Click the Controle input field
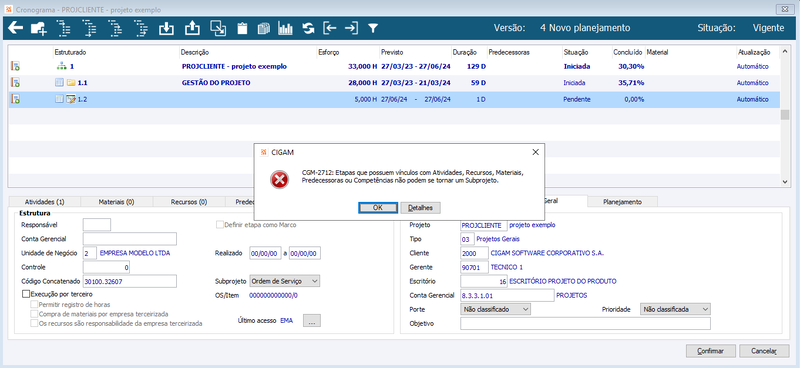The width and height of the screenshot is (800, 368). click(x=106, y=267)
